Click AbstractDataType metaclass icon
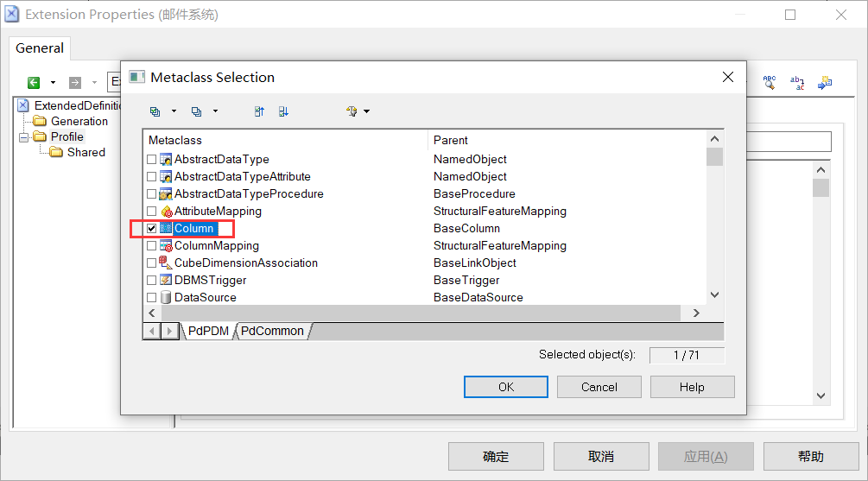 (x=166, y=160)
